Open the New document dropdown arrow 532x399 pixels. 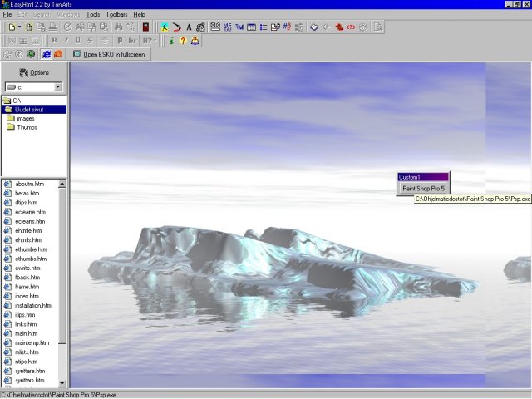[18, 27]
